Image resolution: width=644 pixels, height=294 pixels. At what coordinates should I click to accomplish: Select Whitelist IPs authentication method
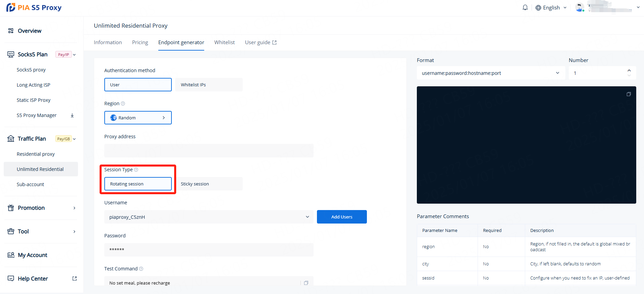click(209, 85)
